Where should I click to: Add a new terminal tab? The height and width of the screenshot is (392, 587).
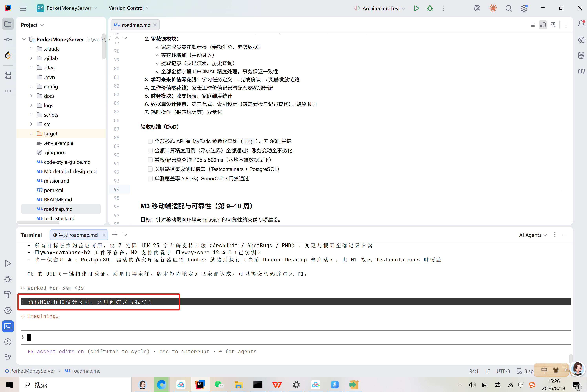coord(115,235)
